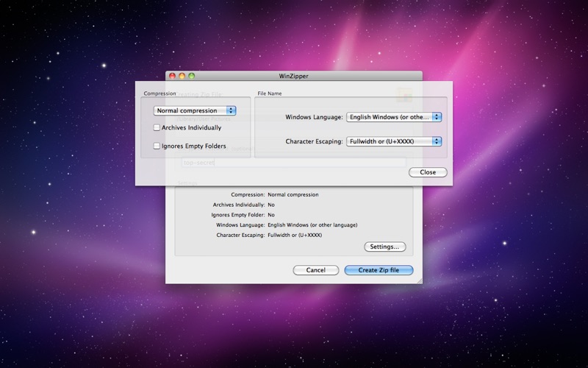Toggle Ignores Empty Folders checkbox
This screenshot has height=368, width=588.
157,146
